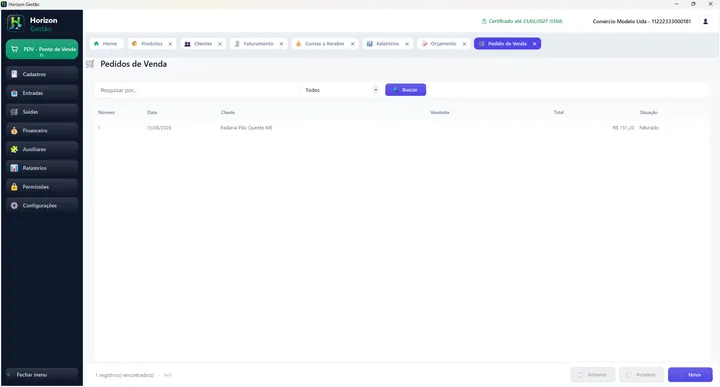720x387 pixels.
Task: Click the Configurações gear icon
Action: [x=14, y=206]
